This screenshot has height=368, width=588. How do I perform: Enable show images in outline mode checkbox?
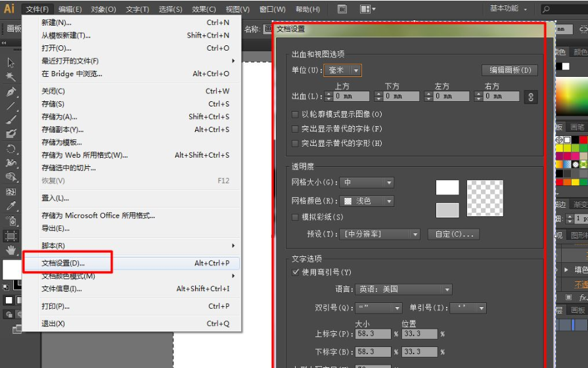(x=295, y=114)
